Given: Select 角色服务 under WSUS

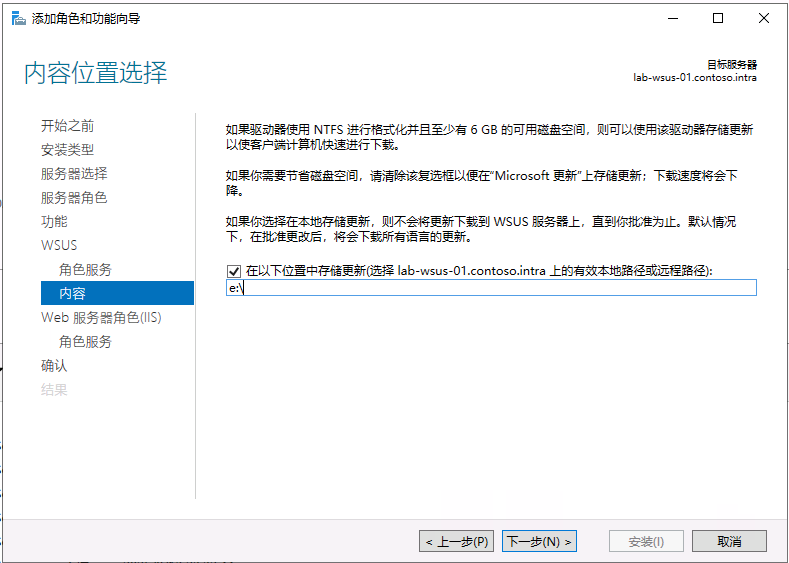Looking at the screenshot, I should click(x=85, y=270).
